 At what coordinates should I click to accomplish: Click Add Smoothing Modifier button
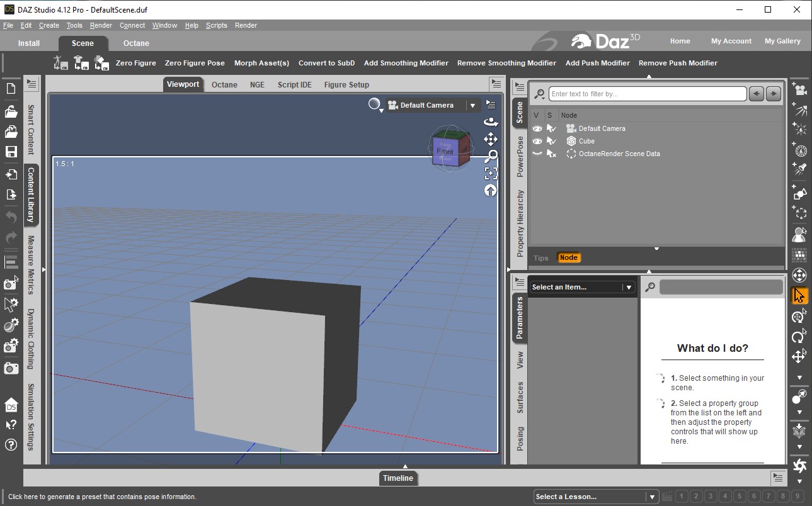coord(406,63)
